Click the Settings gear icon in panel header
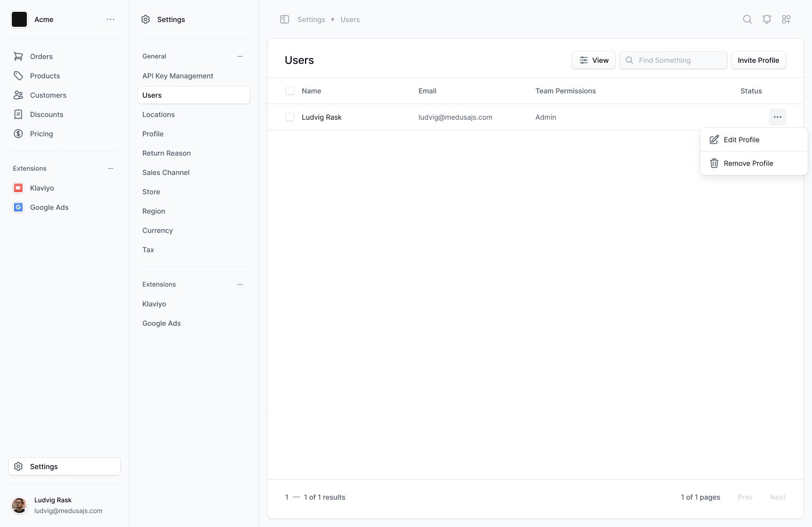The width and height of the screenshot is (812, 527). [x=146, y=19]
